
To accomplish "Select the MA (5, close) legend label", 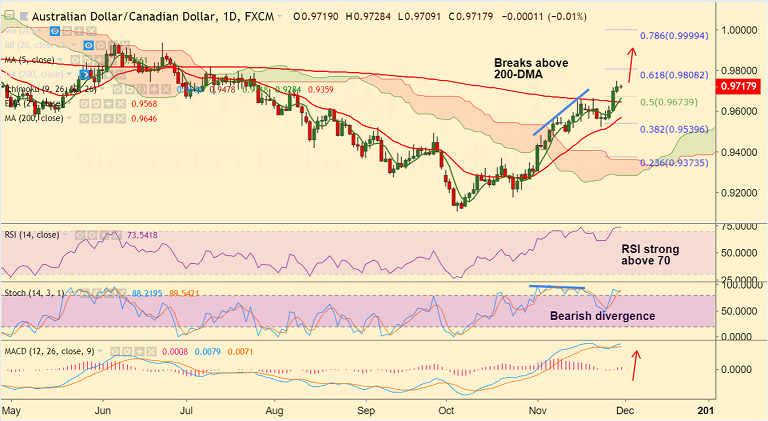I will [29, 60].
